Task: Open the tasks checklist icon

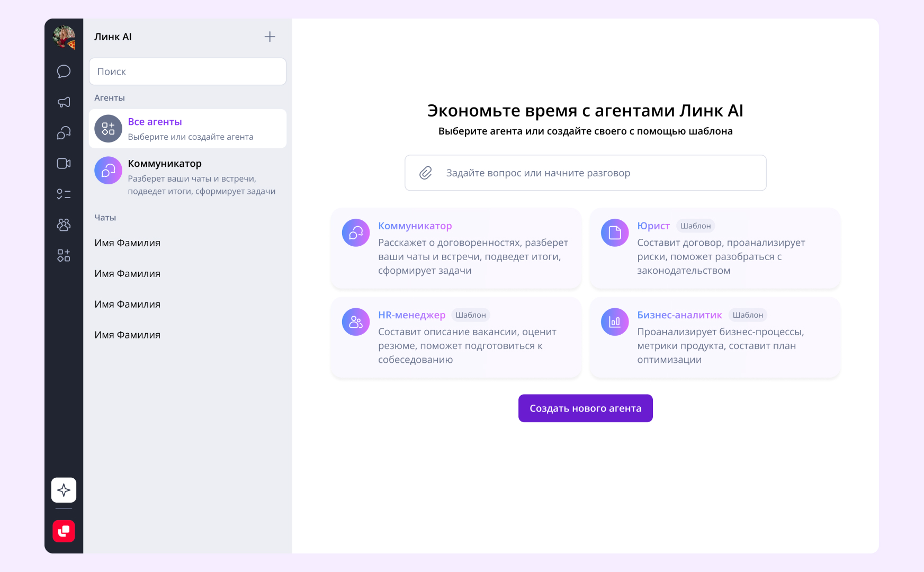Action: point(64,194)
